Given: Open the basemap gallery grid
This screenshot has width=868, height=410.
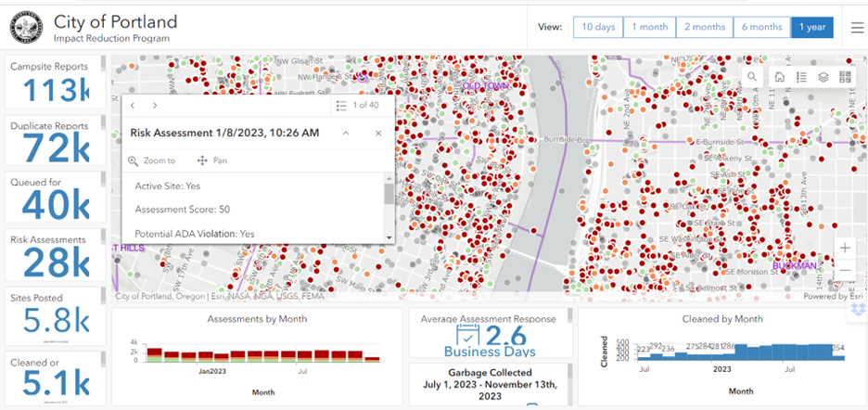Looking at the screenshot, I should (845, 77).
